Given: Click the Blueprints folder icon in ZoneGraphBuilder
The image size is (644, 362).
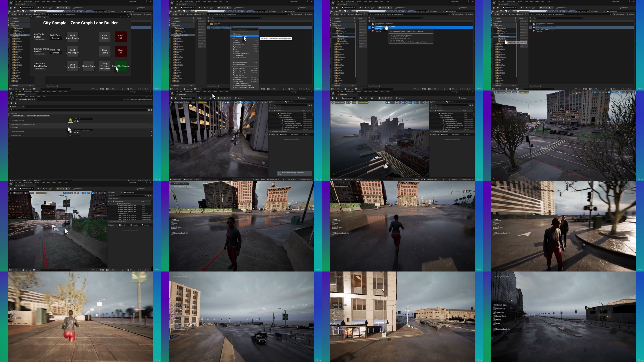Looking at the screenshot, I should point(212,24).
